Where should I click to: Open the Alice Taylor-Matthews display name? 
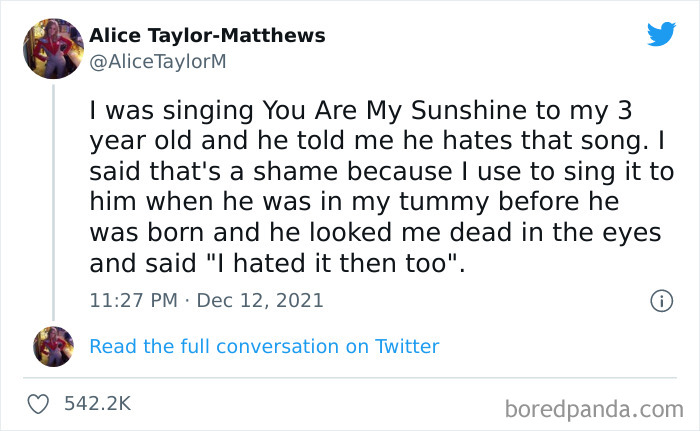point(207,35)
